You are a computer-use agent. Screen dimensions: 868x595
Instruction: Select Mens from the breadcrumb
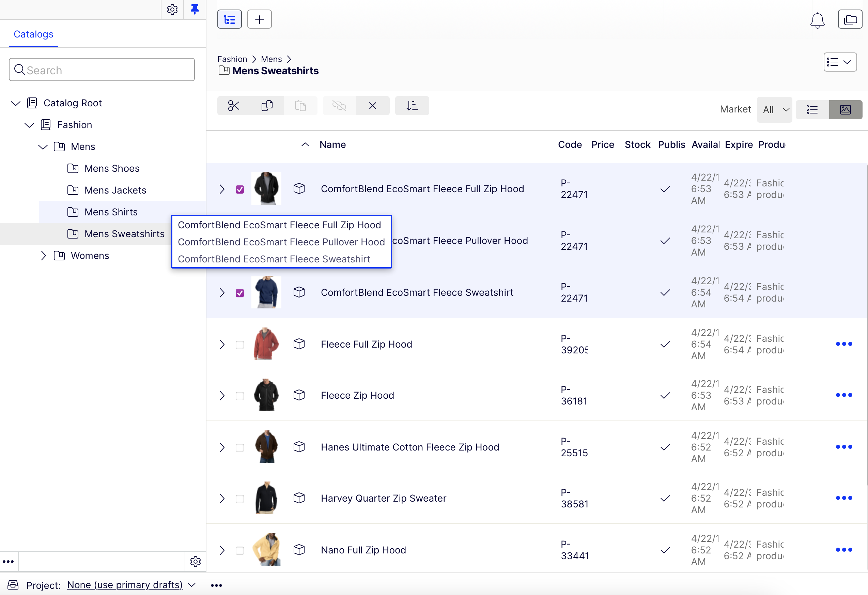point(271,59)
